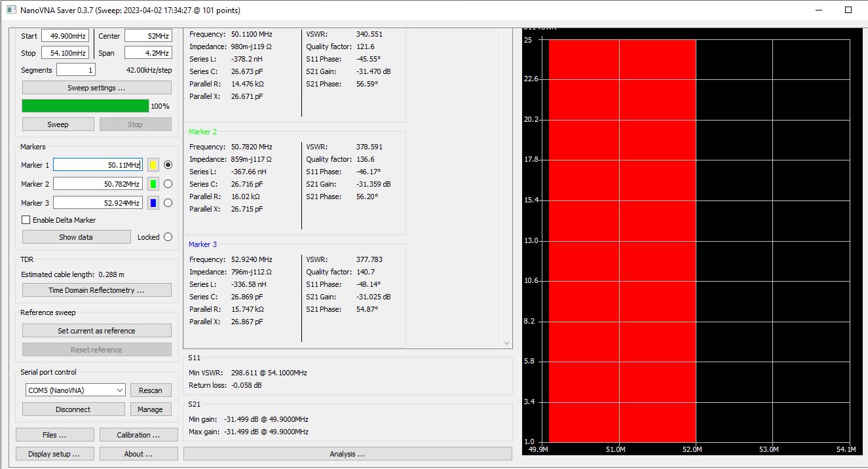868x469 pixels.
Task: Start a new sweep
Action: click(58, 124)
